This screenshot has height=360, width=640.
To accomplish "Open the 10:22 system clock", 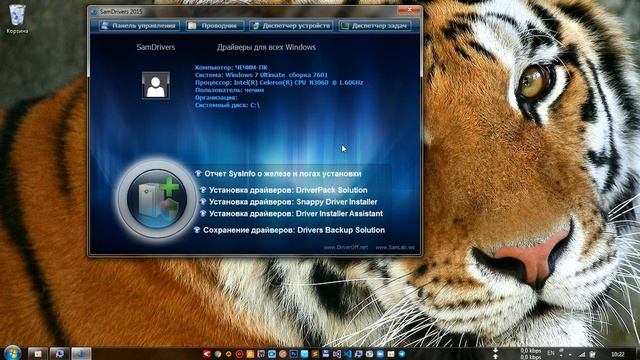I will point(618,354).
